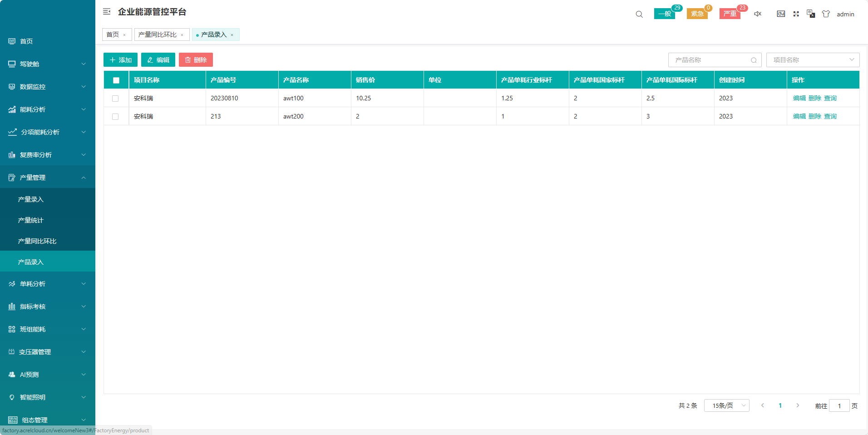Click the 添加 button
Viewport: 868px width, 435px height.
tap(120, 60)
